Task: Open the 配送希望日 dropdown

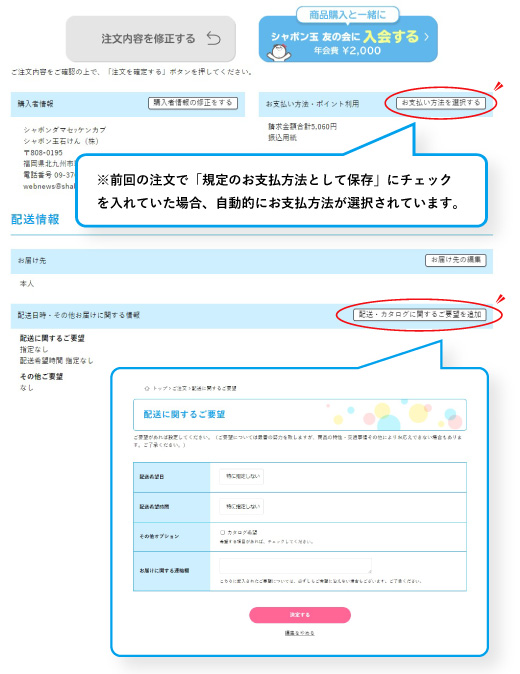Action: coord(242,476)
